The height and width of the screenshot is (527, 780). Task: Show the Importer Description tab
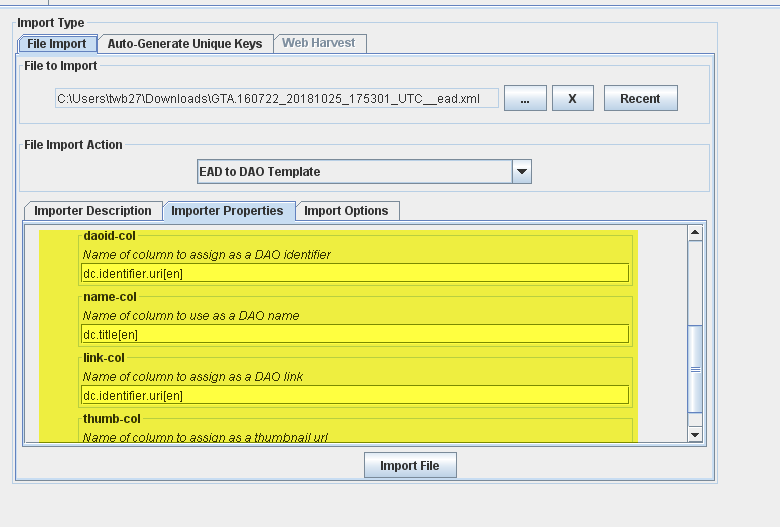click(x=93, y=211)
